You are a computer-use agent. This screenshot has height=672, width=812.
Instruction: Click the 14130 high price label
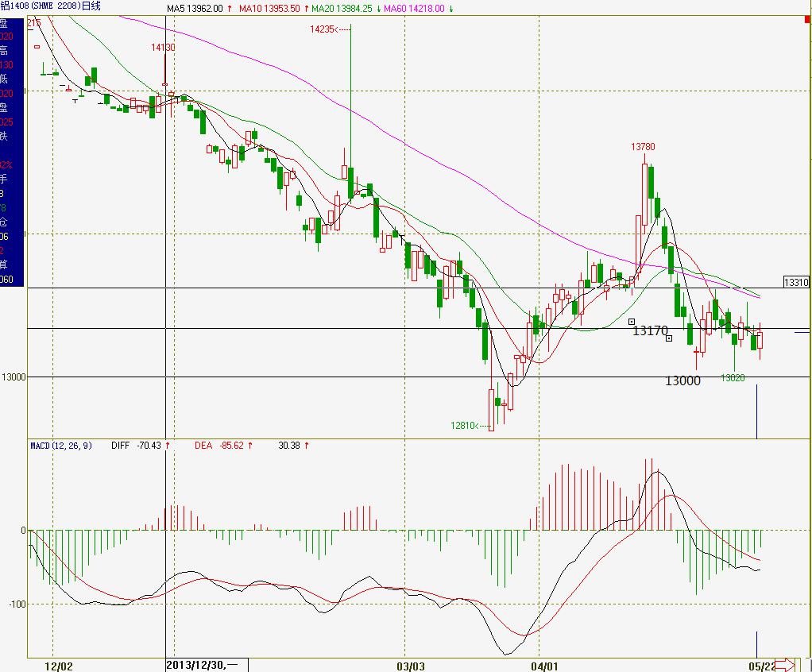tap(163, 48)
